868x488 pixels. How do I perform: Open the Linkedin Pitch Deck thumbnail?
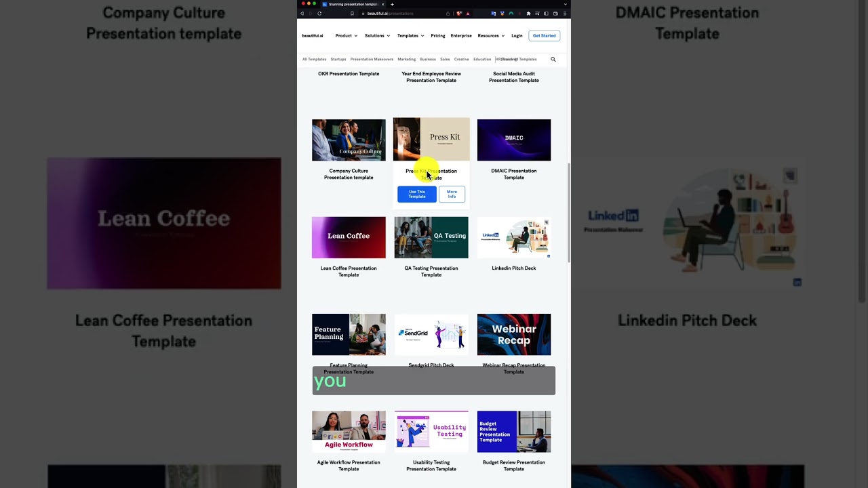tap(514, 237)
